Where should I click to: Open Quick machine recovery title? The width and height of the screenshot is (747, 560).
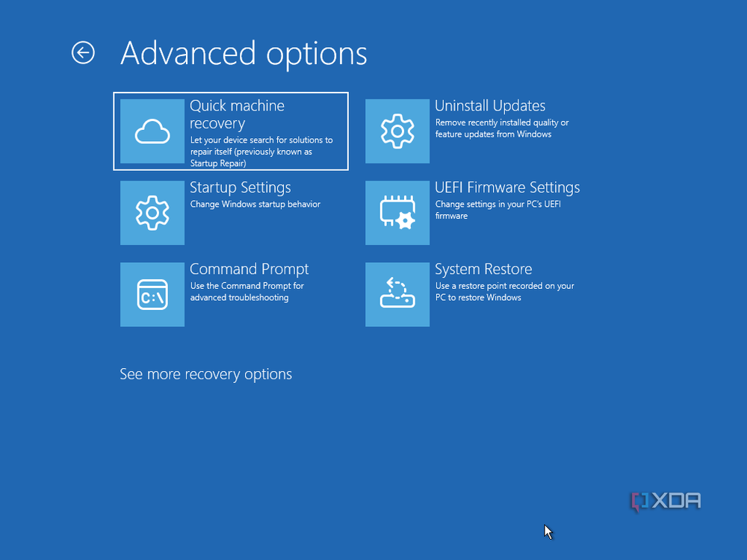pos(237,114)
